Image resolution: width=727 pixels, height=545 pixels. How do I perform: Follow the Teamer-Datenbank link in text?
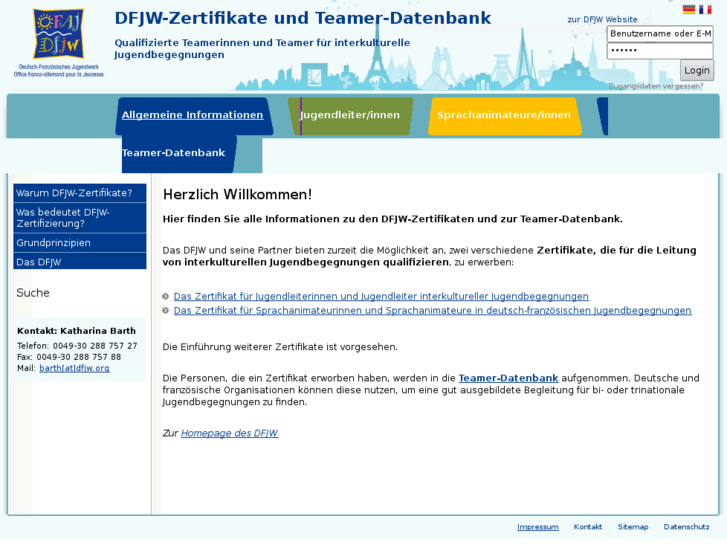coord(508,378)
